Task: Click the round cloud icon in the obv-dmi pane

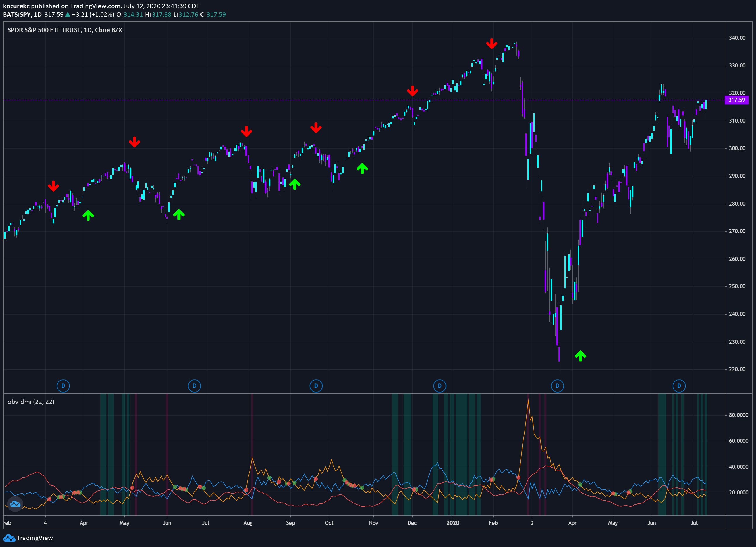Action: (x=15, y=504)
